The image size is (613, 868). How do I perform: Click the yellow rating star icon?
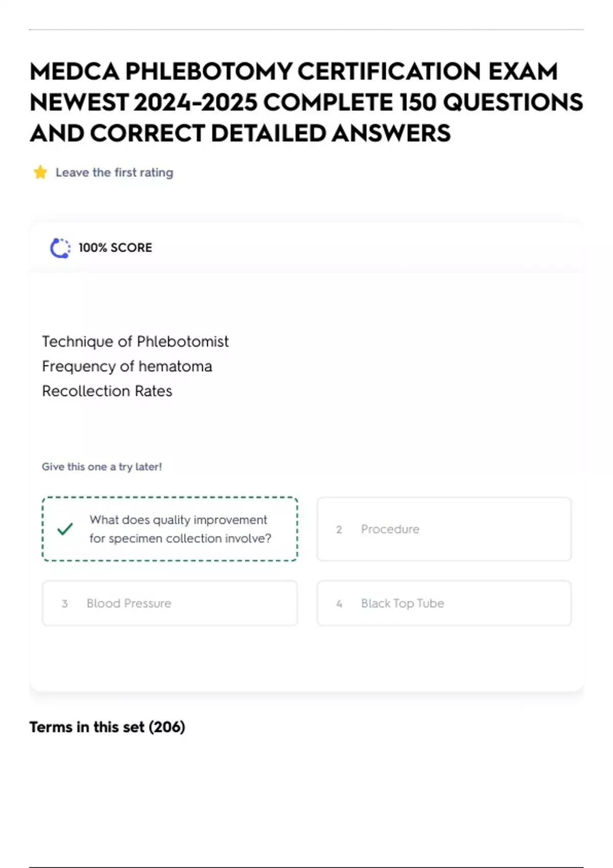tap(40, 173)
